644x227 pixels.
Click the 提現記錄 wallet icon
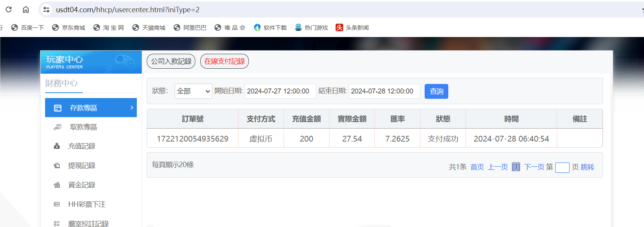pyautogui.click(x=57, y=166)
